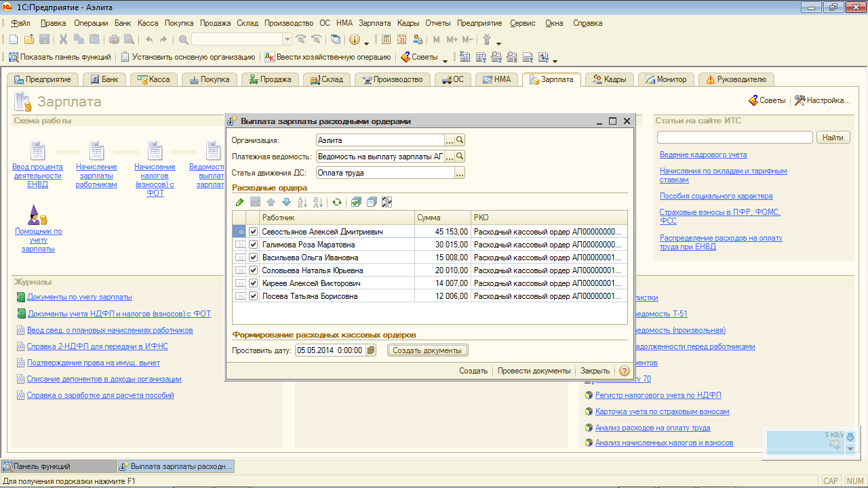
Task: Switch to the Руководителю tab
Action: (736, 79)
